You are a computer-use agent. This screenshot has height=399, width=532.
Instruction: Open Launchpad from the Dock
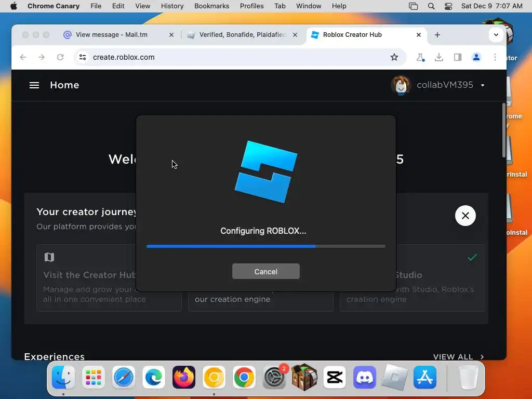(x=94, y=377)
